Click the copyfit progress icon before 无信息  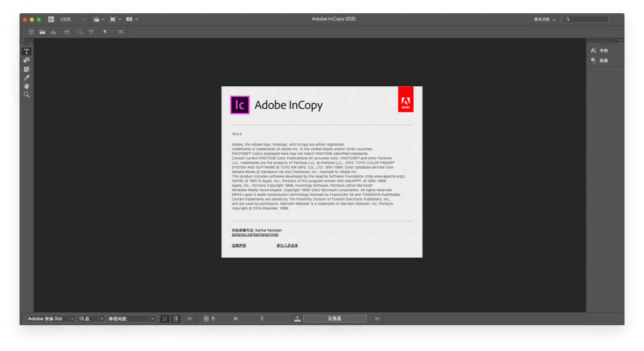tap(297, 318)
